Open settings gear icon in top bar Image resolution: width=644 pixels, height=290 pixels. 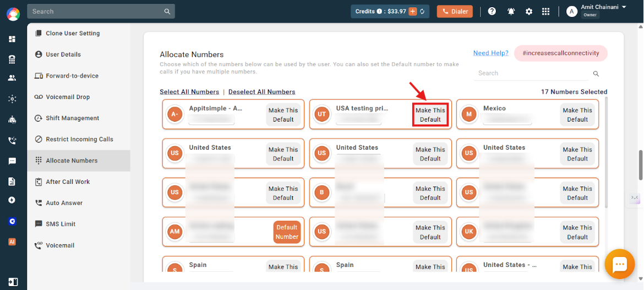(529, 12)
